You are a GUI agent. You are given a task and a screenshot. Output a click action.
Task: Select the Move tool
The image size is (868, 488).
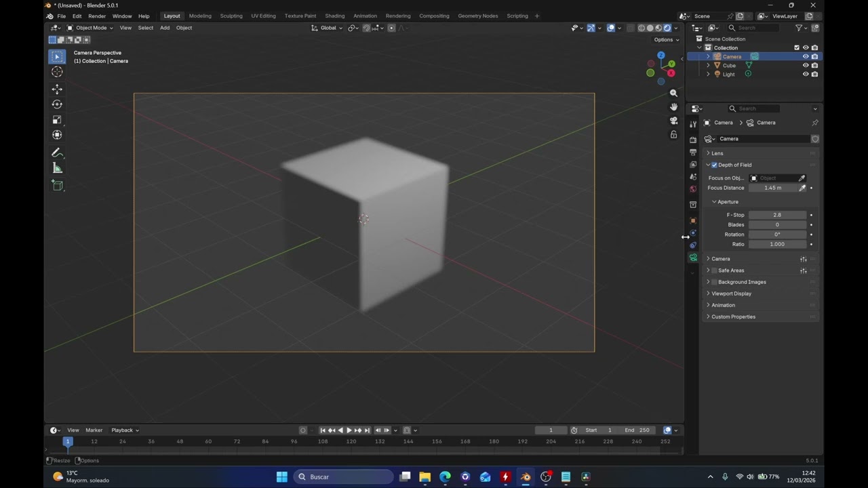[x=57, y=89]
